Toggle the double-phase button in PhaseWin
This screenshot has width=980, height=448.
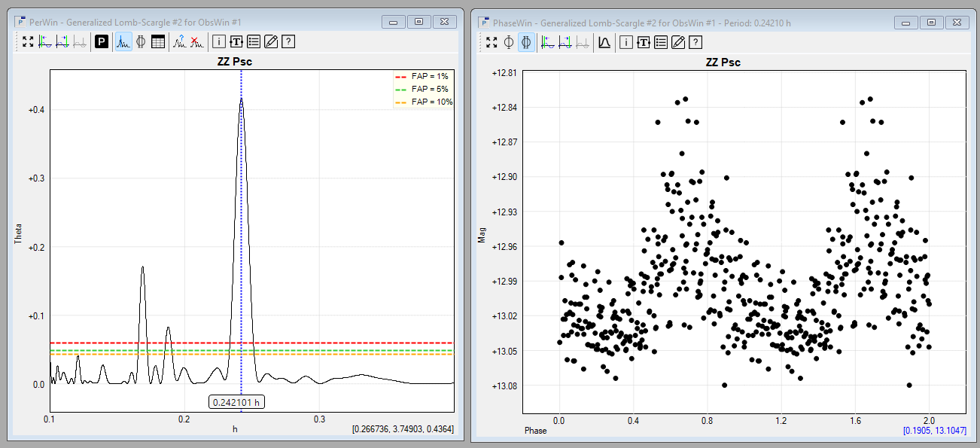pos(526,42)
